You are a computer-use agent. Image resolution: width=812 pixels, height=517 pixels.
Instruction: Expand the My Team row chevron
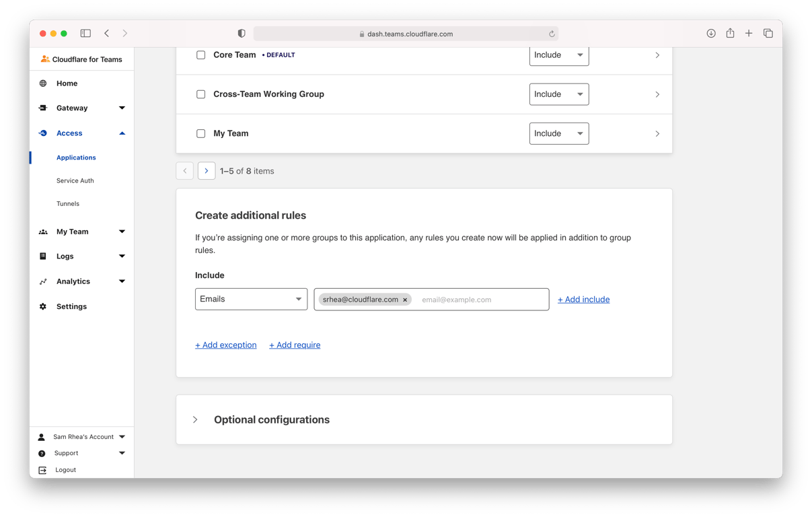click(657, 133)
